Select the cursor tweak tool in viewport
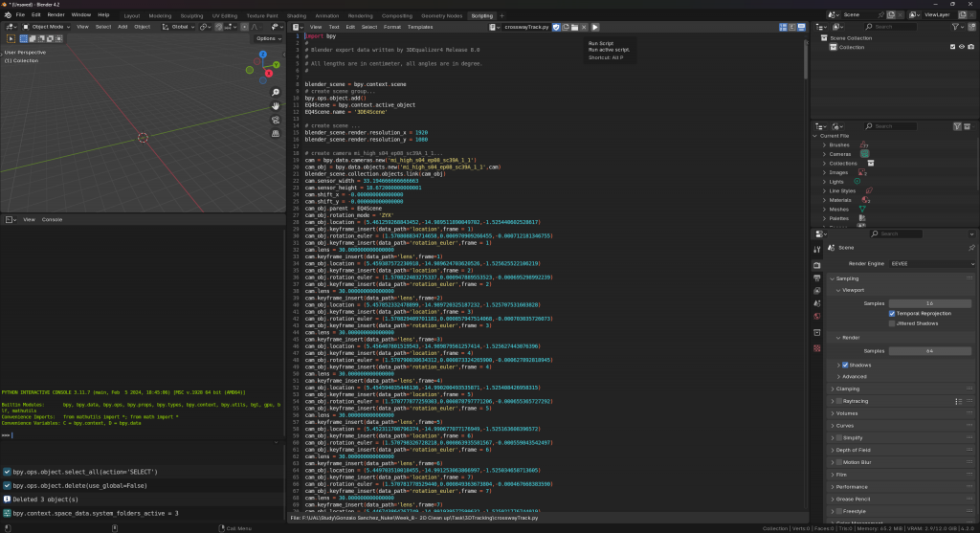 [x=11, y=38]
